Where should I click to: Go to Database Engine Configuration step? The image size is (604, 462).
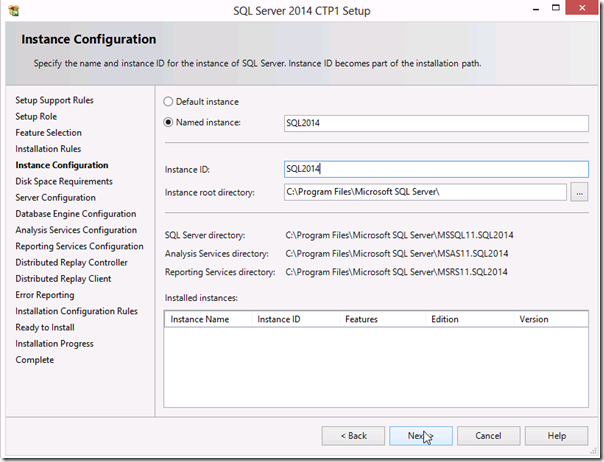[76, 214]
